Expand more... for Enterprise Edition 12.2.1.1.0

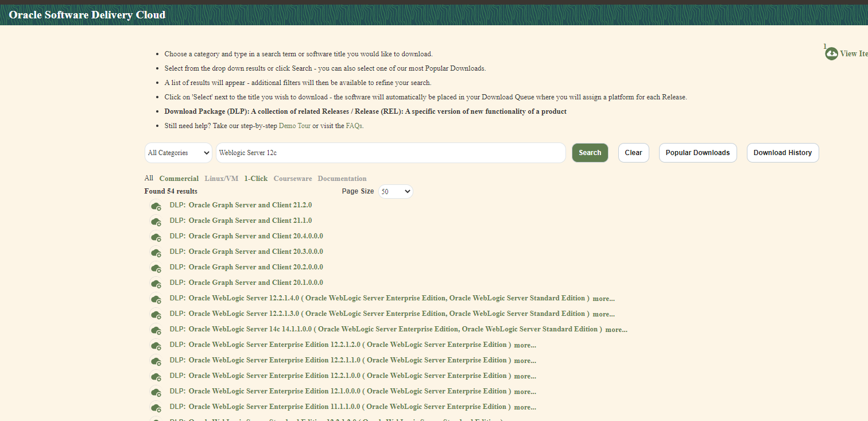click(x=525, y=361)
